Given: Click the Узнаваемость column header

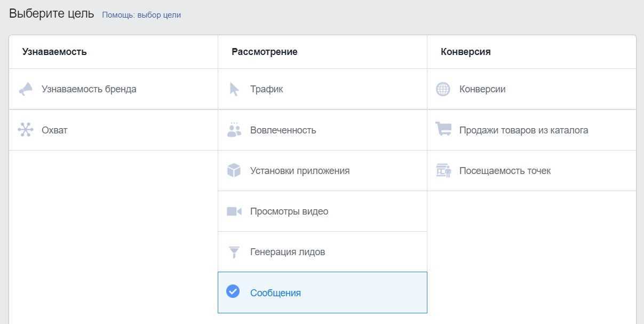Looking at the screenshot, I should coord(54,52).
